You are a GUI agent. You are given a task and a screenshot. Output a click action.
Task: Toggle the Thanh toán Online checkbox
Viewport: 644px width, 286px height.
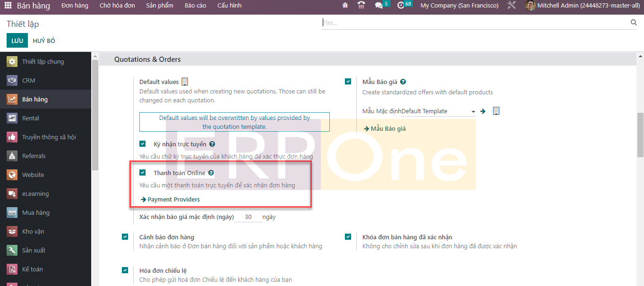pyautogui.click(x=143, y=173)
